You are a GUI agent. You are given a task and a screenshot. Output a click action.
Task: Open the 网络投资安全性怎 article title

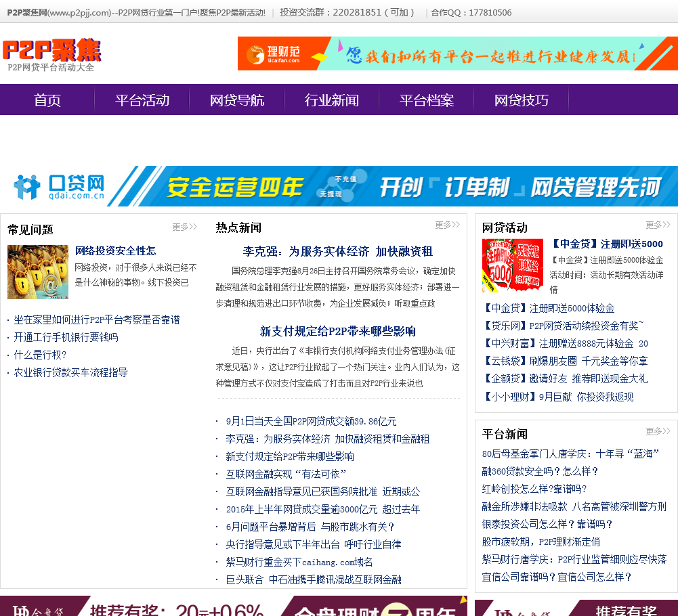[x=115, y=250]
